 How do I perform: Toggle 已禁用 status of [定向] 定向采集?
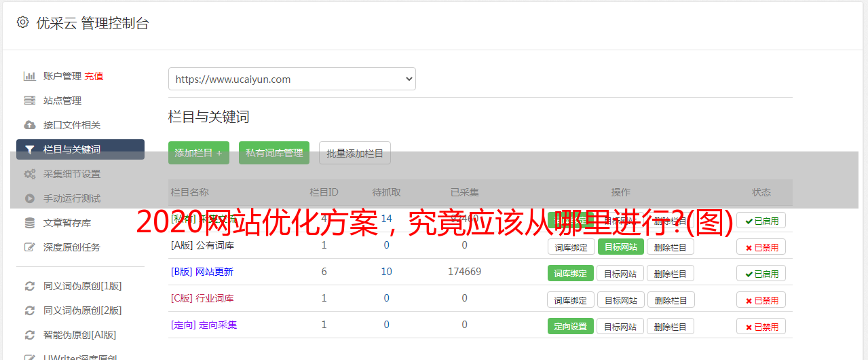[x=761, y=327]
